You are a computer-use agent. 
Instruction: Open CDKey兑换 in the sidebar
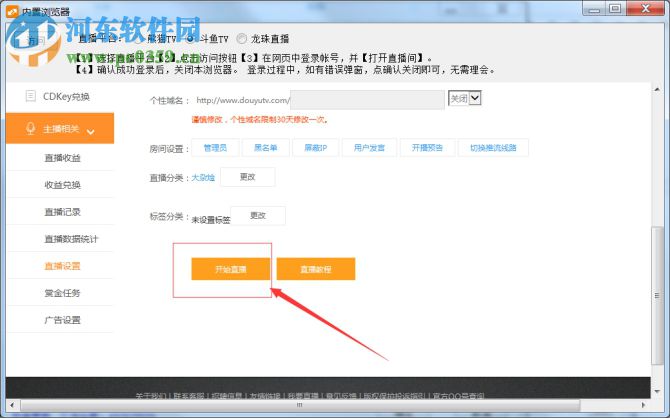(66, 97)
